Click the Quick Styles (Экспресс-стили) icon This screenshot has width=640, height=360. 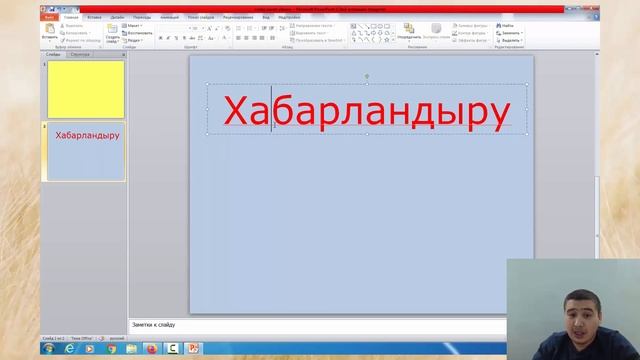(436, 29)
